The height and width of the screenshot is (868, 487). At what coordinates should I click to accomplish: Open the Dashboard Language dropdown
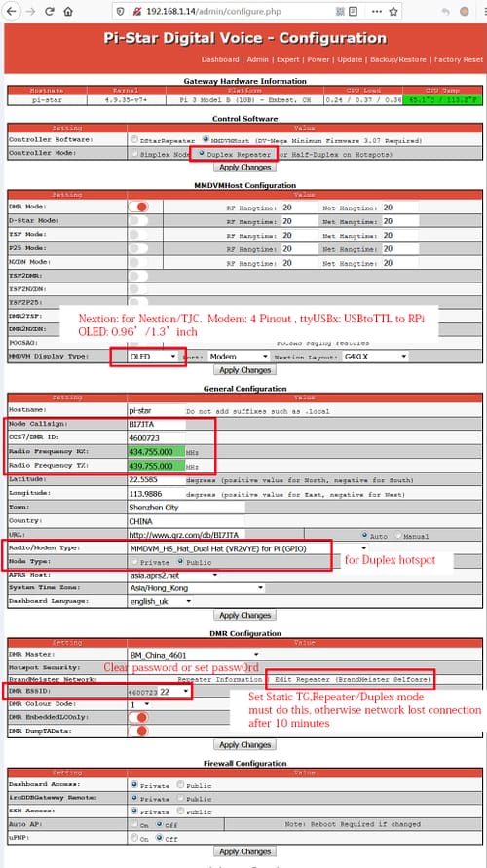click(161, 601)
